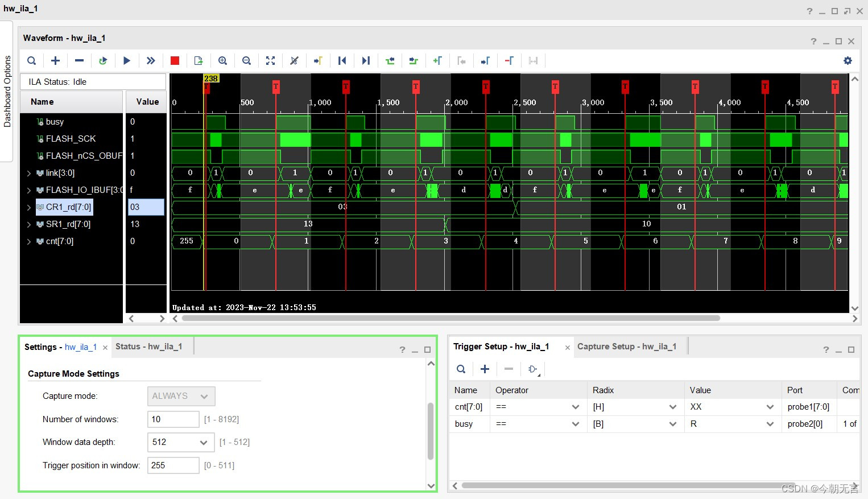Zoom fit the full waveform
Image resolution: width=868 pixels, height=499 pixels.
pyautogui.click(x=271, y=61)
